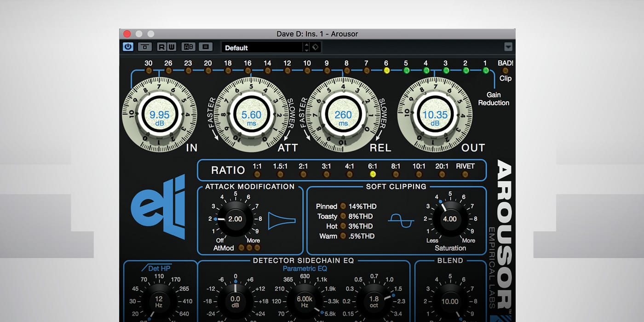Screen dimensions: 644x322
Task: Open the plugin functions dropdown arrow
Action: [508, 47]
